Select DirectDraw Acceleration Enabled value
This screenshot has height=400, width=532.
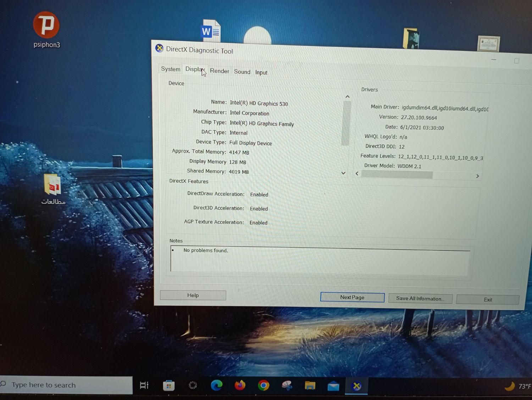click(259, 195)
